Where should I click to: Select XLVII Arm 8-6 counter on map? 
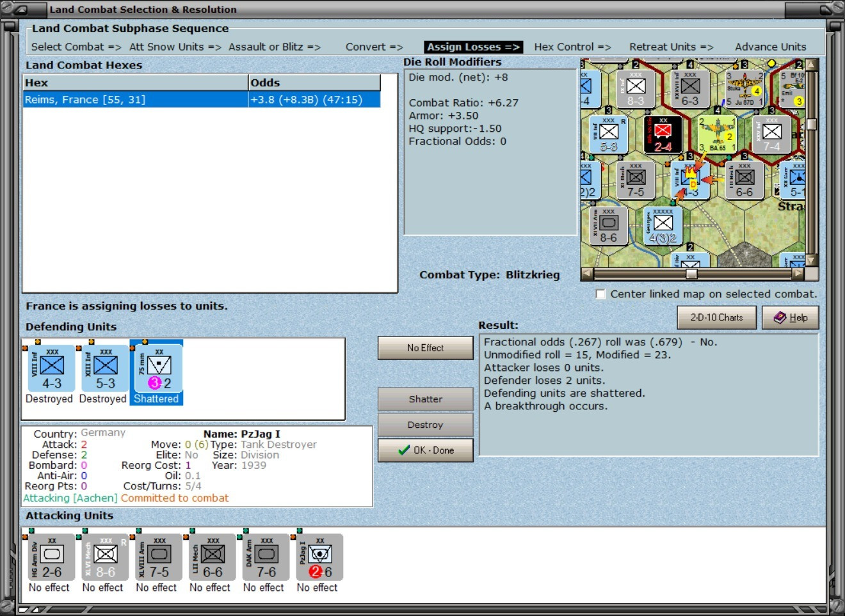(x=608, y=226)
